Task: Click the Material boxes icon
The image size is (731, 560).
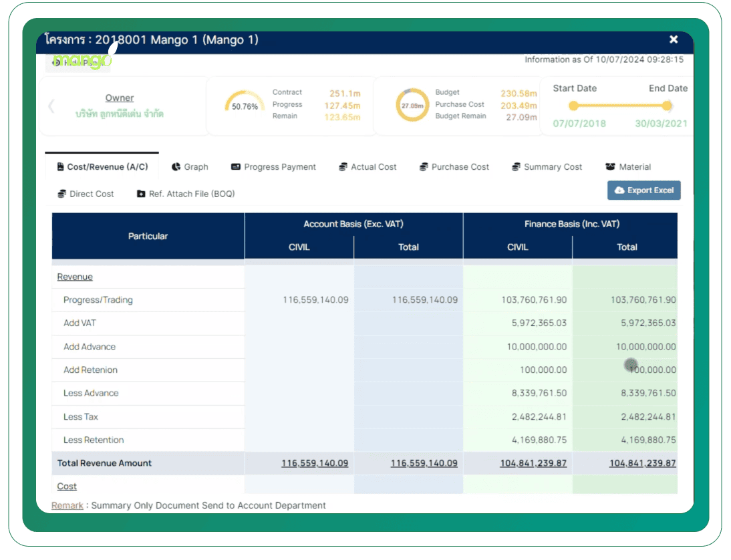Action: pyautogui.click(x=610, y=167)
